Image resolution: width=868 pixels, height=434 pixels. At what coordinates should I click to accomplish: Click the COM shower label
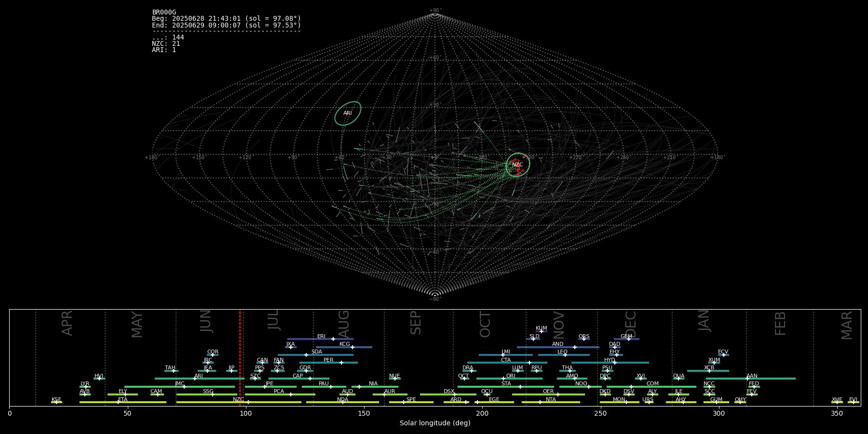[x=652, y=384]
